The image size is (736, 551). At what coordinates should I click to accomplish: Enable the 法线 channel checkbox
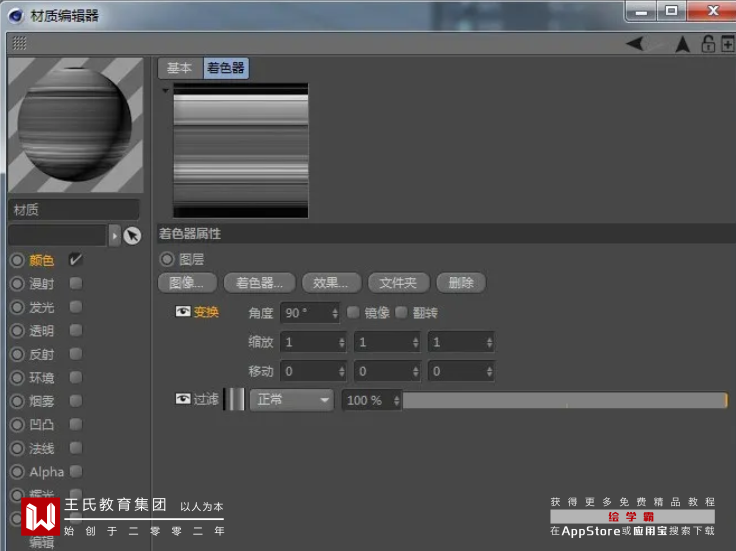76,447
